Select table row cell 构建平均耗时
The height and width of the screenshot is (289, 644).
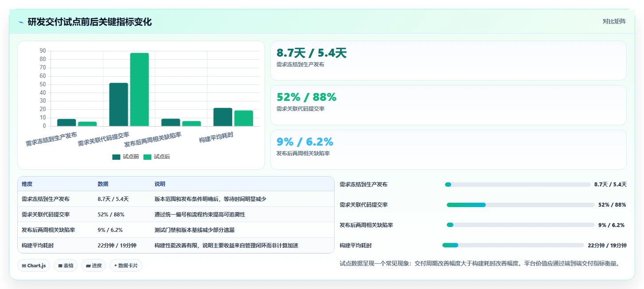(x=38, y=246)
